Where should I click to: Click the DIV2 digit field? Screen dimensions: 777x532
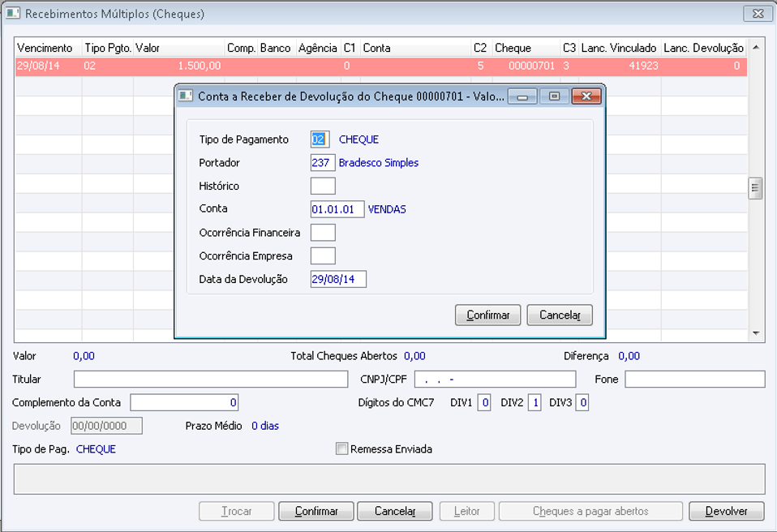[x=534, y=402]
